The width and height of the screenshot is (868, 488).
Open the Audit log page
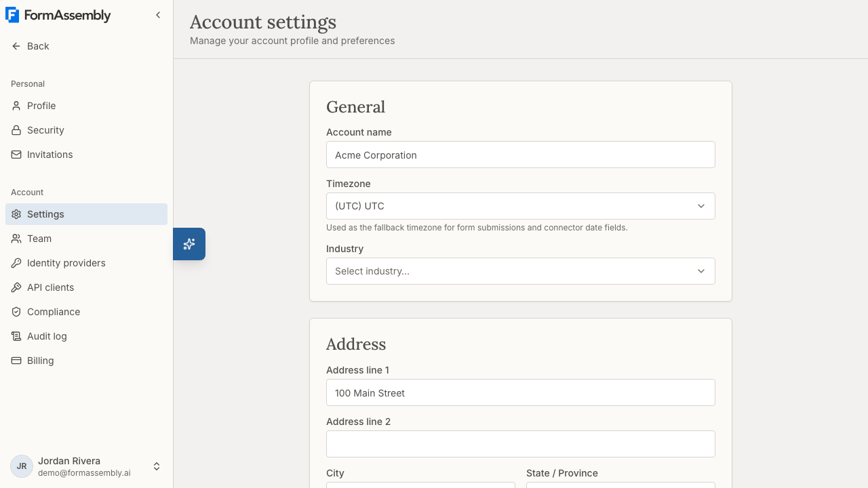click(86, 336)
